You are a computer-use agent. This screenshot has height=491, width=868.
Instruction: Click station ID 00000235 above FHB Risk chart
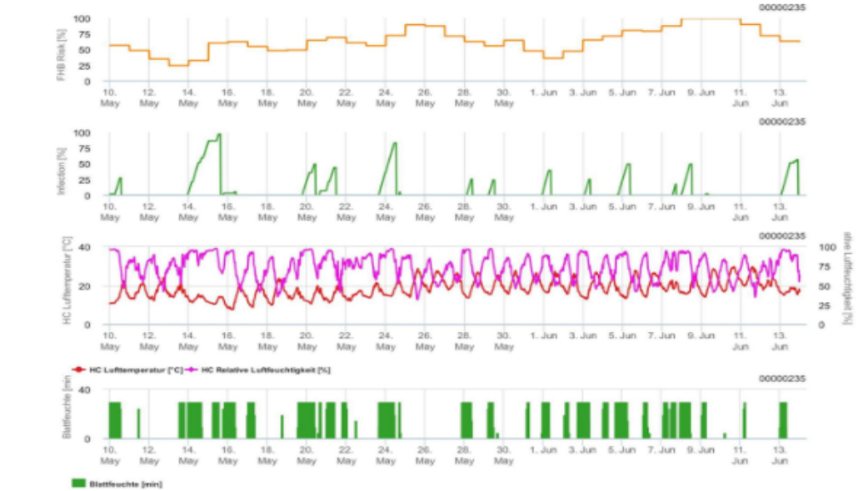[781, 7]
